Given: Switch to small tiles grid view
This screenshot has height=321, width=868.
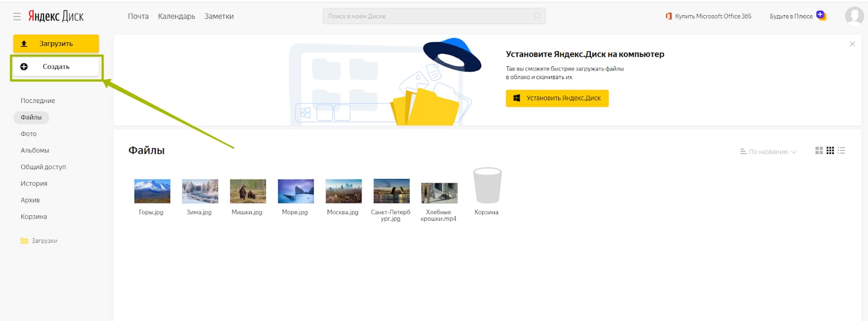Looking at the screenshot, I should click(x=830, y=151).
